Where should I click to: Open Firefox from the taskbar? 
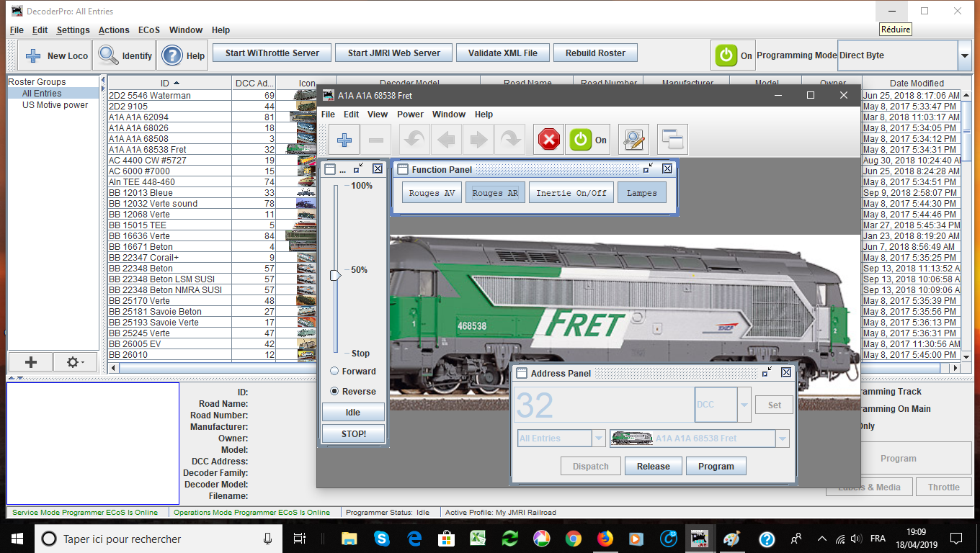(605, 539)
